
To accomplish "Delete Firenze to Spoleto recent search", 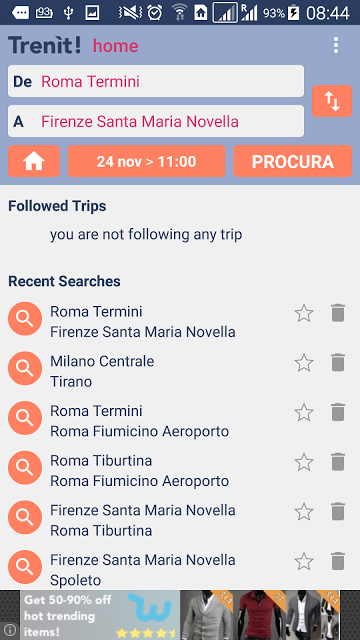I will (x=338, y=561).
